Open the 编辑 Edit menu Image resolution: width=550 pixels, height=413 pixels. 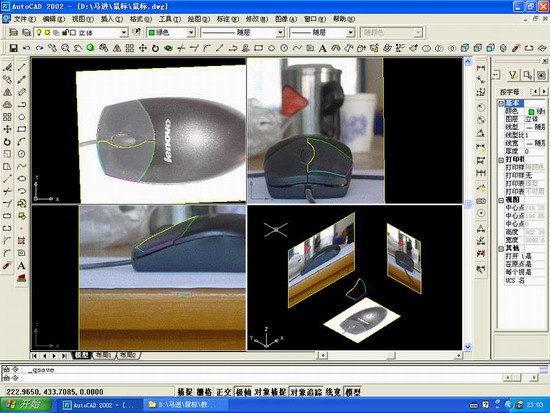click(54, 19)
